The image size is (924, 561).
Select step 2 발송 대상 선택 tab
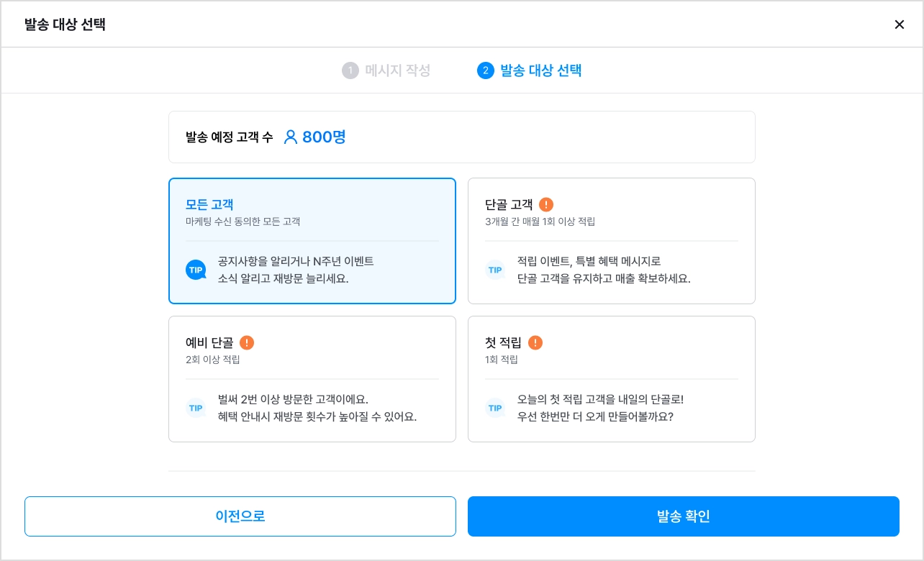pos(530,70)
